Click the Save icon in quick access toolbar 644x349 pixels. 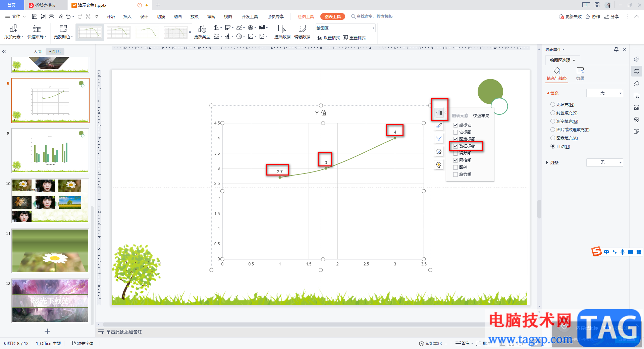[35, 16]
